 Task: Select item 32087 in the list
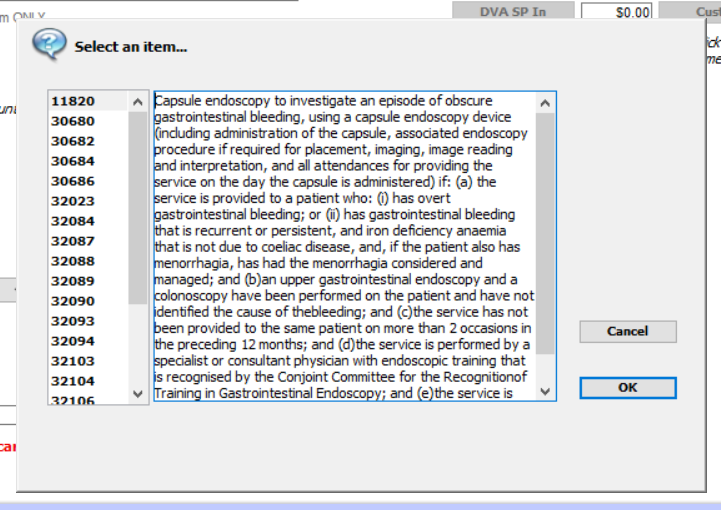(x=87, y=241)
